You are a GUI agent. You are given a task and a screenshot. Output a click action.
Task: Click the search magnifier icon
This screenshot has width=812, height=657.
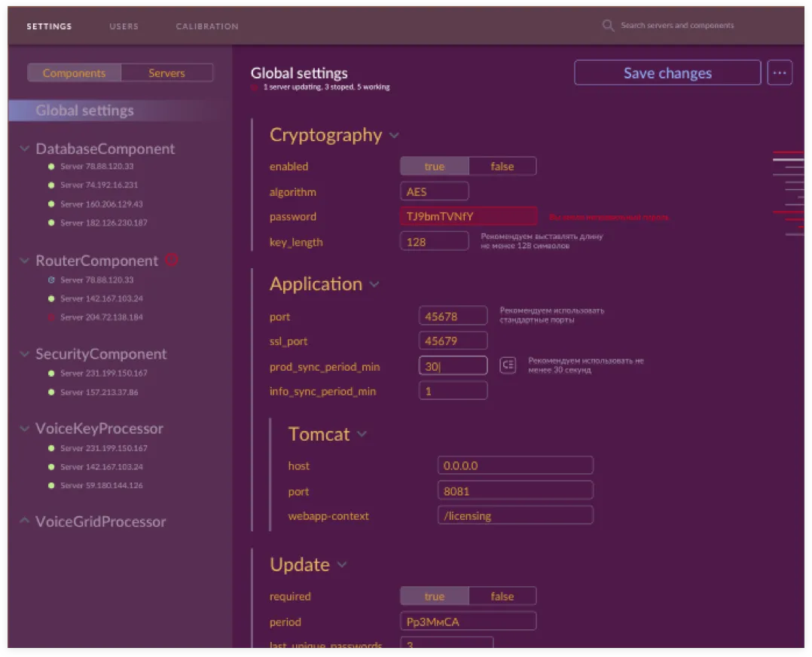(x=608, y=26)
